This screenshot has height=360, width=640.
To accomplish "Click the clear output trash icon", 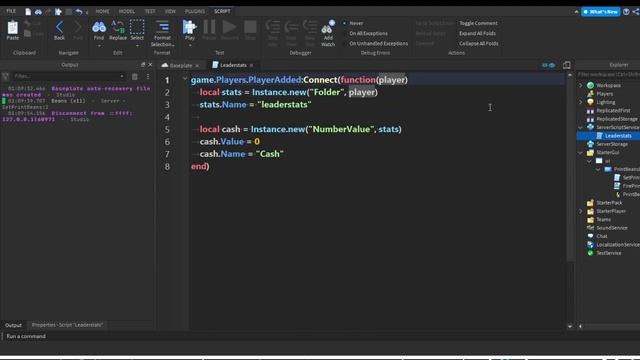I will pos(135,76).
